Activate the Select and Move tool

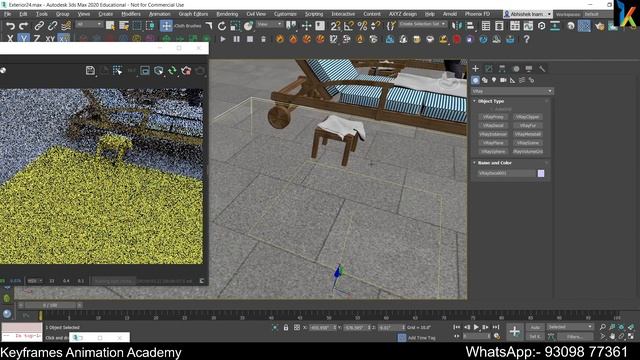pos(166,26)
